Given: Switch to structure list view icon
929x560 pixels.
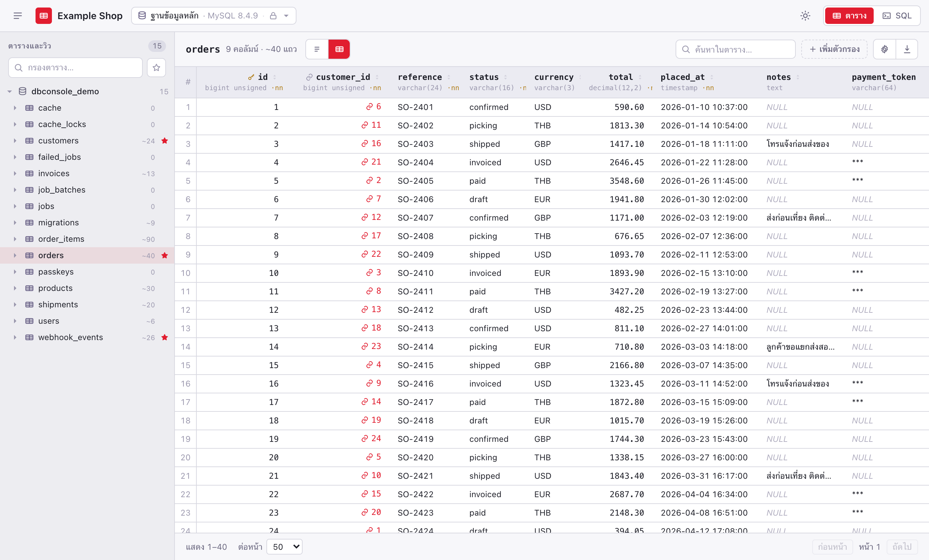Looking at the screenshot, I should (317, 49).
